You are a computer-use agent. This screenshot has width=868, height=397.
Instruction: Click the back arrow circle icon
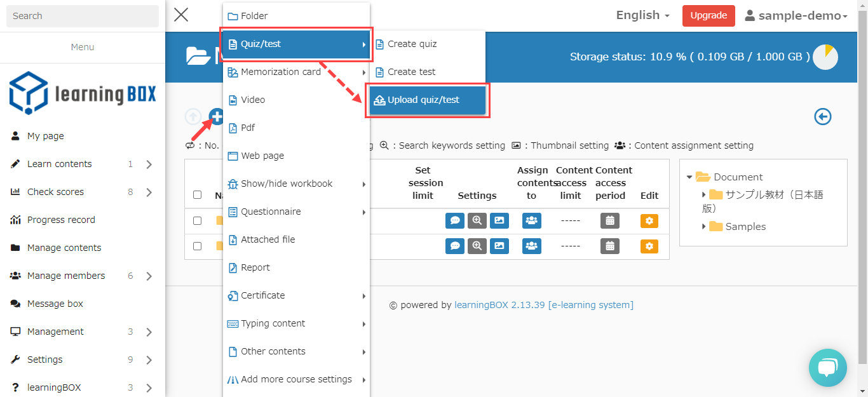(x=823, y=116)
